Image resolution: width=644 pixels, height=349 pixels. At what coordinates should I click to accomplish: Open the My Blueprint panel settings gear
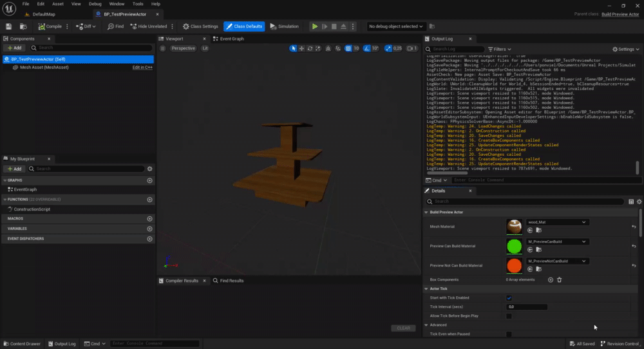[149, 169]
